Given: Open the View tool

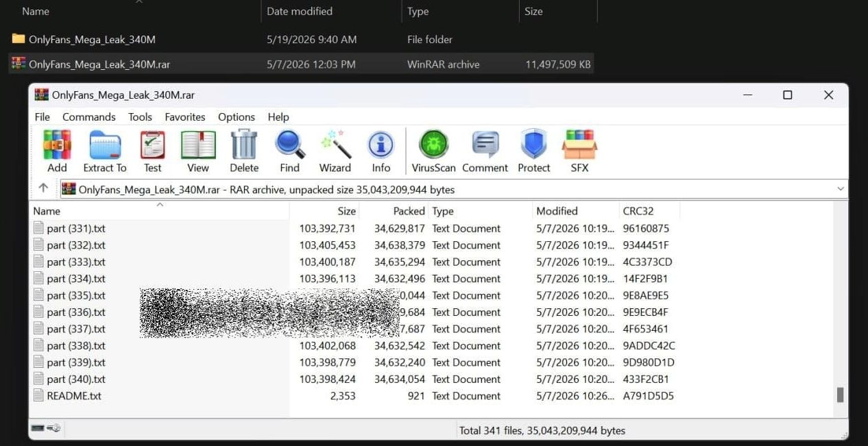Looking at the screenshot, I should click(198, 151).
